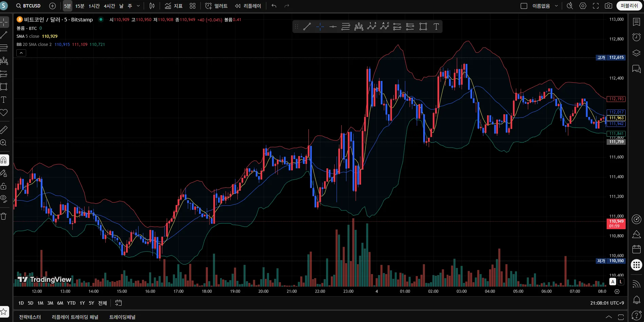Open BTCUSD symbol search
644x322 pixels.
click(x=29, y=6)
